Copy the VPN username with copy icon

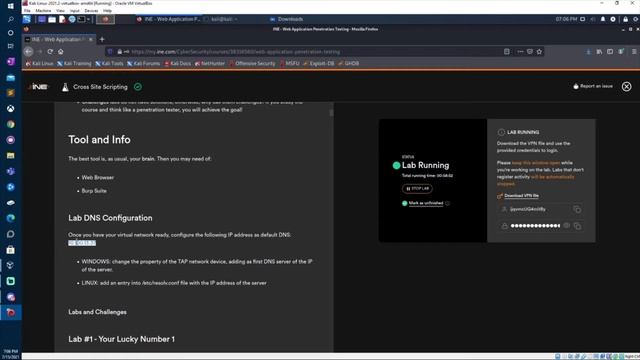tap(577, 209)
